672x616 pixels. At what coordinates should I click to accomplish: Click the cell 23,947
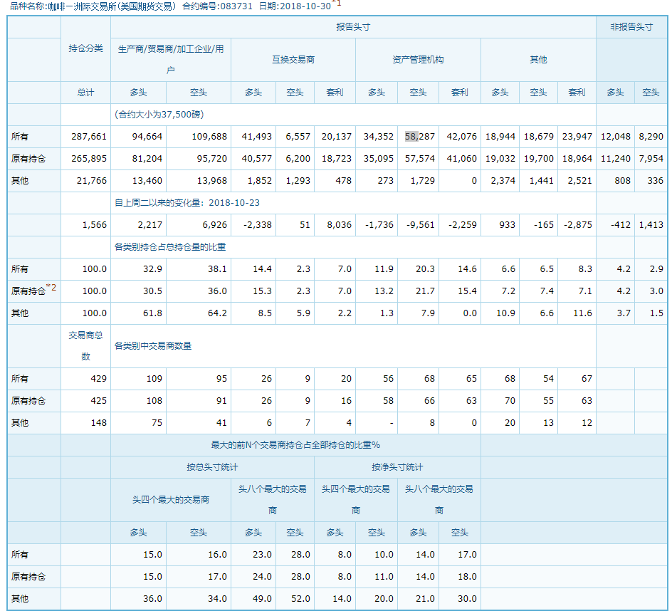pos(577,137)
